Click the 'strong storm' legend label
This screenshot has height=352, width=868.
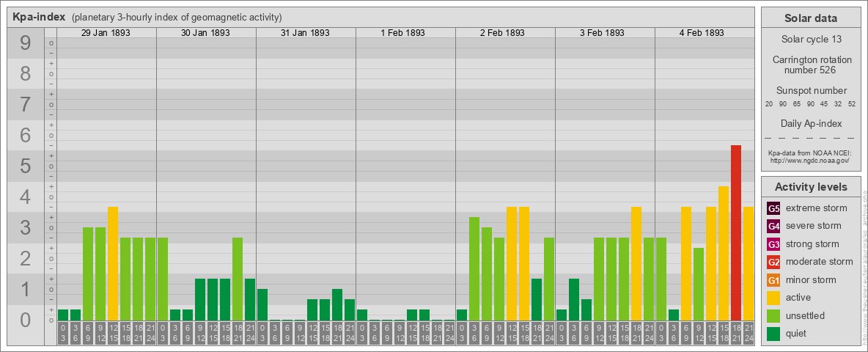pyautogui.click(x=812, y=244)
